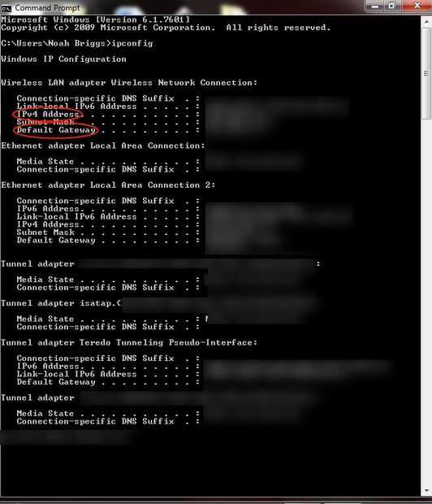Click the circled IPv4 Address label

tap(48, 114)
